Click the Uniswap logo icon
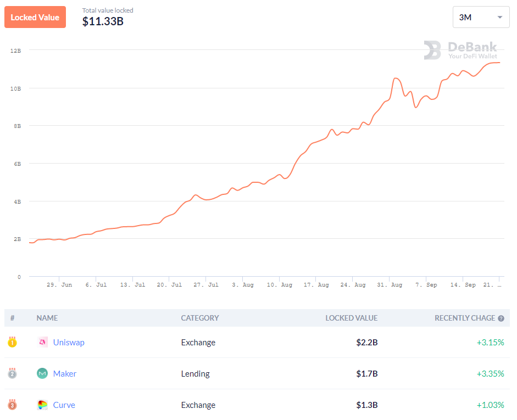The image size is (517, 420). tap(42, 343)
